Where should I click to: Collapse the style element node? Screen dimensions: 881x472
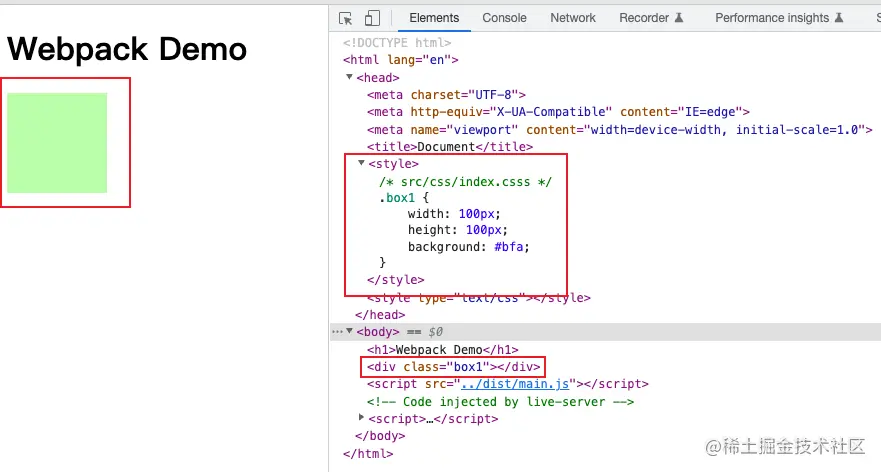[361, 163]
